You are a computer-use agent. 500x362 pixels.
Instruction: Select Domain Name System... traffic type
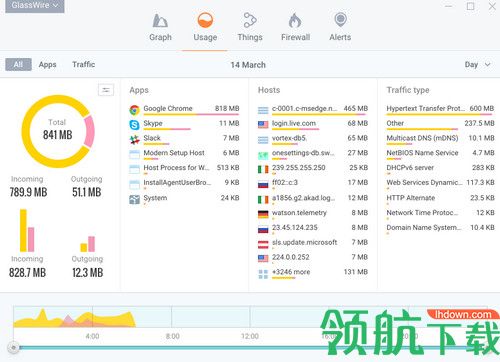tap(424, 227)
